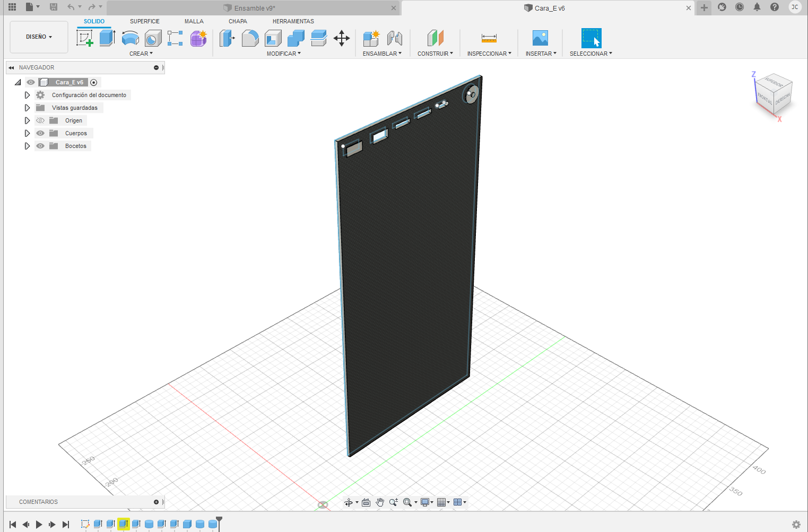808x532 pixels.
Task: Jump to timeline end
Action: tap(66, 525)
